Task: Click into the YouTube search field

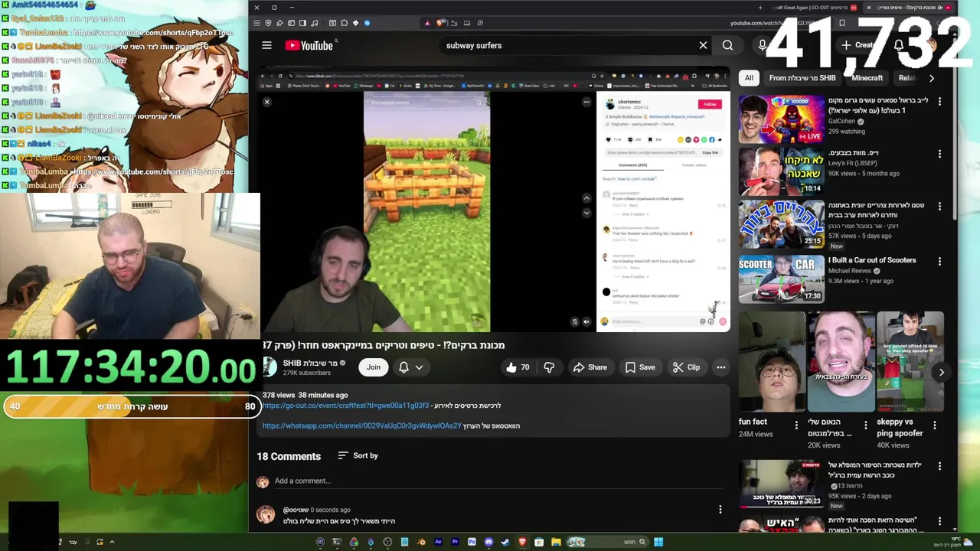Action: [567, 45]
